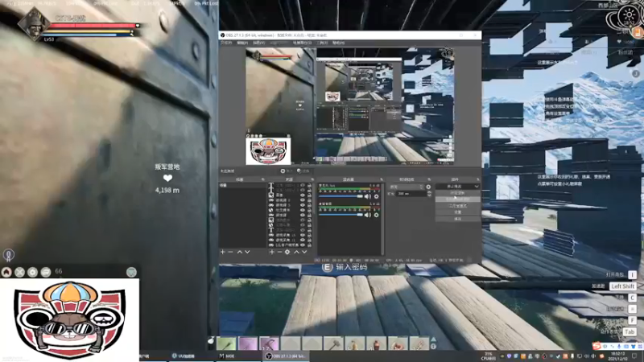Move scene down with the Scenes down arrow
This screenshot has height=362, width=644.
[247, 252]
